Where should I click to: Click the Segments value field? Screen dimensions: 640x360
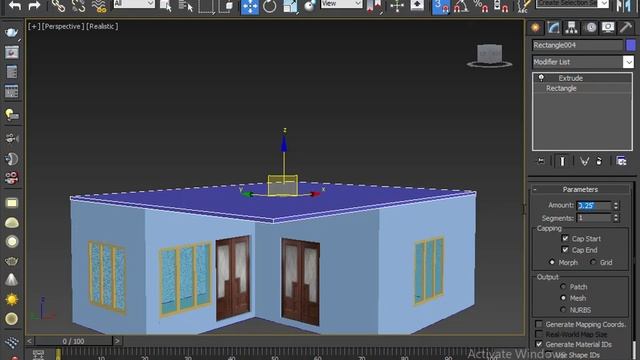click(594, 218)
